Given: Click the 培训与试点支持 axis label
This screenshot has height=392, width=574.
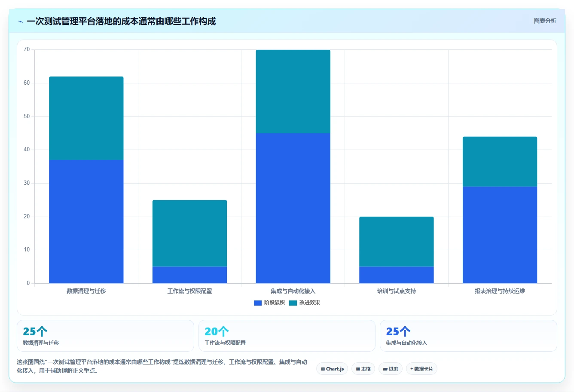Looking at the screenshot, I should pos(397,291).
